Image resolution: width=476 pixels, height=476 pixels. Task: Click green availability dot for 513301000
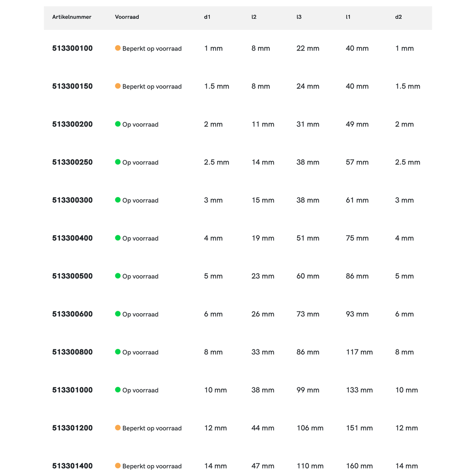(118, 390)
